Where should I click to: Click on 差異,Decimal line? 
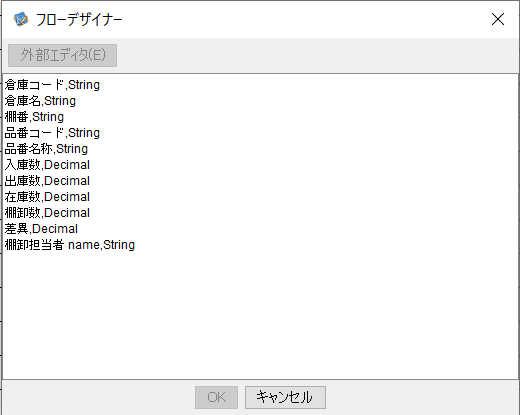tap(41, 229)
